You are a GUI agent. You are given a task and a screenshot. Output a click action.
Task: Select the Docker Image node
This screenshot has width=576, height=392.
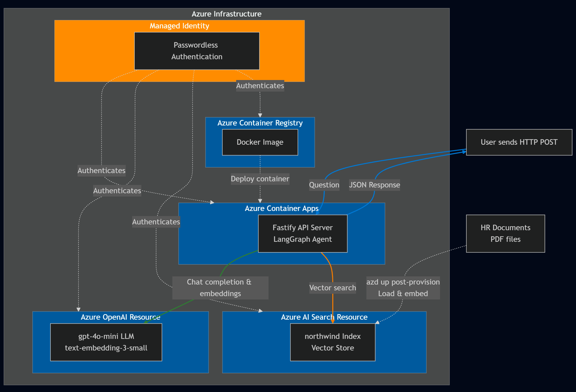(260, 142)
